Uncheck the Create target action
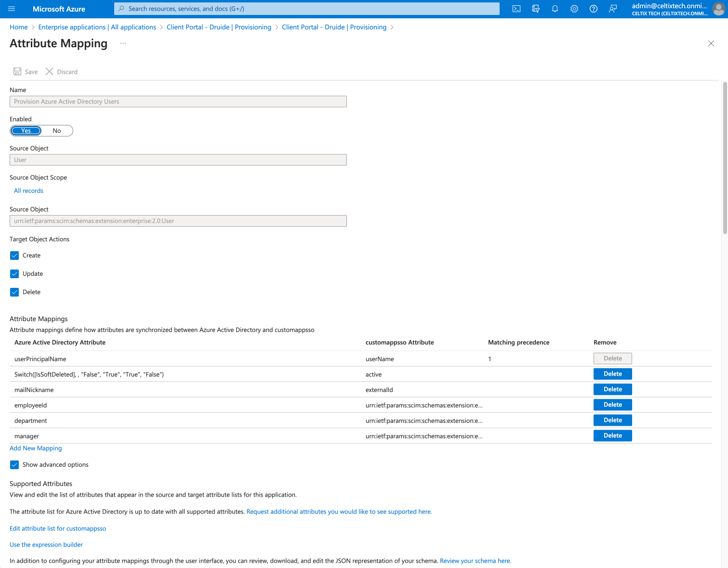This screenshot has width=728, height=568. 14,256
